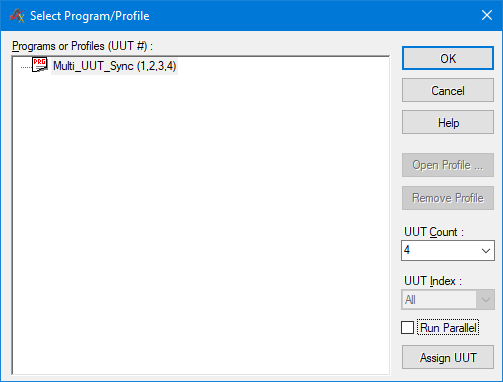The image size is (503, 382).
Task: Enable the Run Parallel checkbox
Action: (x=407, y=328)
